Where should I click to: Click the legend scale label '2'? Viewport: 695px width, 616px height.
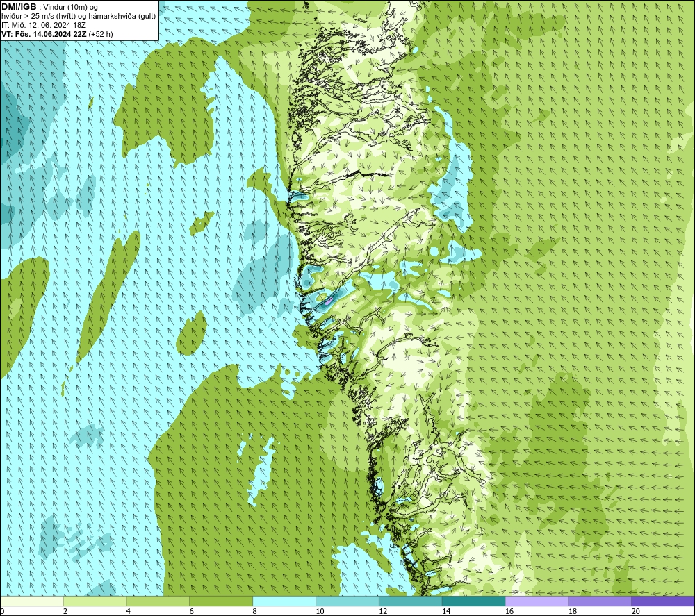click(x=65, y=611)
